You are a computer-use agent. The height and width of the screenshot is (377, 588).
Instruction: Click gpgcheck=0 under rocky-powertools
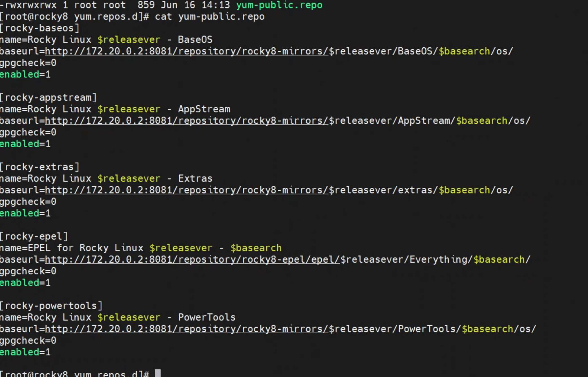click(28, 341)
